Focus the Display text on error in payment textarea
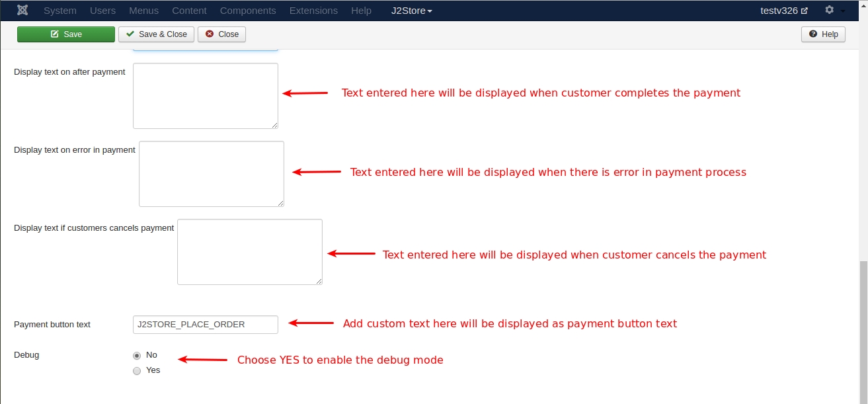 pos(212,174)
